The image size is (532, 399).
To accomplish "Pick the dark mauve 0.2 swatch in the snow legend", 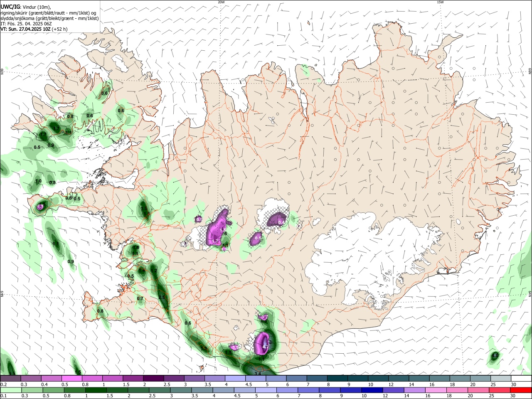I will tap(10, 379).
